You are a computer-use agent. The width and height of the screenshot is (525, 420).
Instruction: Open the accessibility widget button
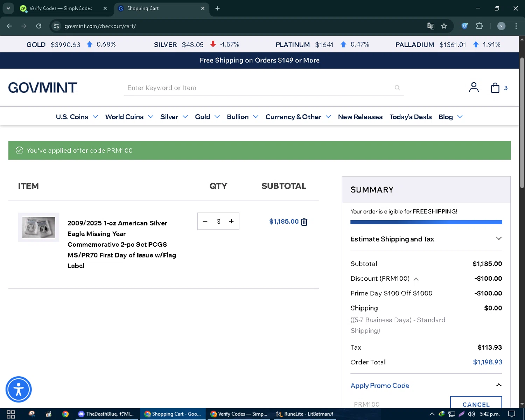(19, 389)
